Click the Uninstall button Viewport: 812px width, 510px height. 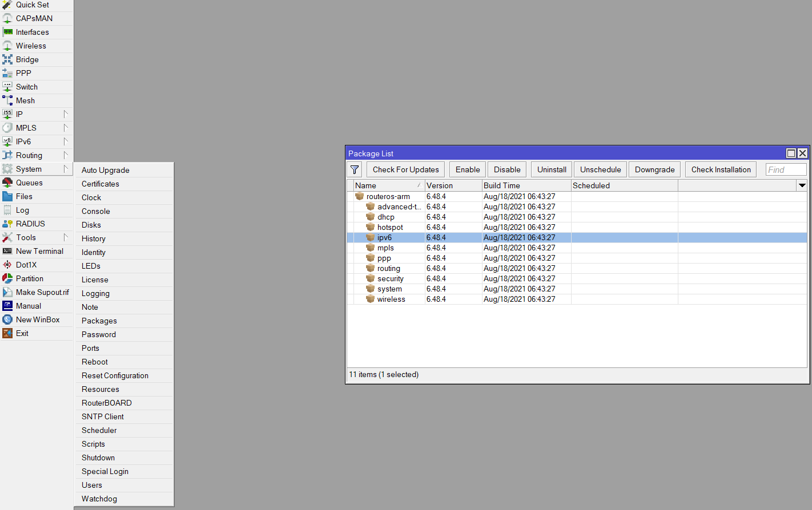click(552, 169)
